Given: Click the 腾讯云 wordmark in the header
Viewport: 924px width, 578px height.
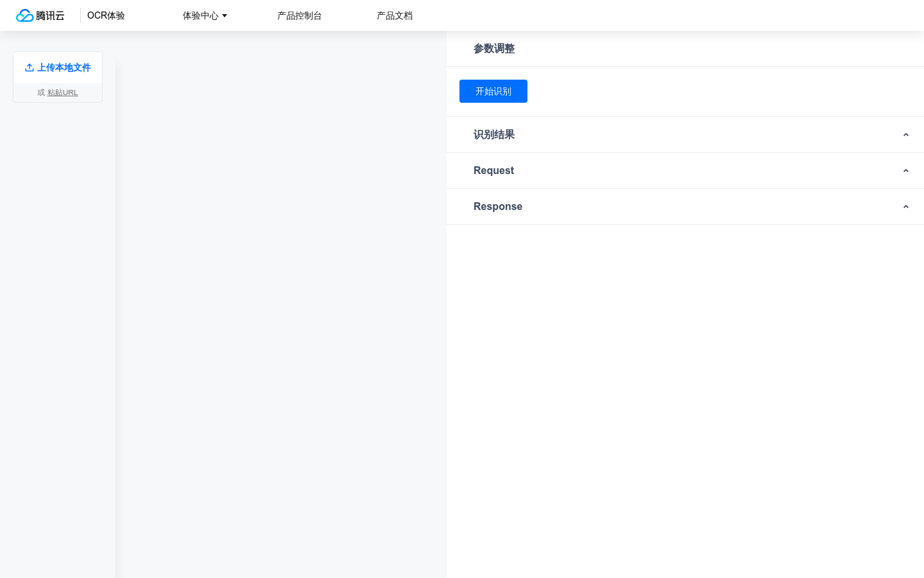Looking at the screenshot, I should (50, 15).
